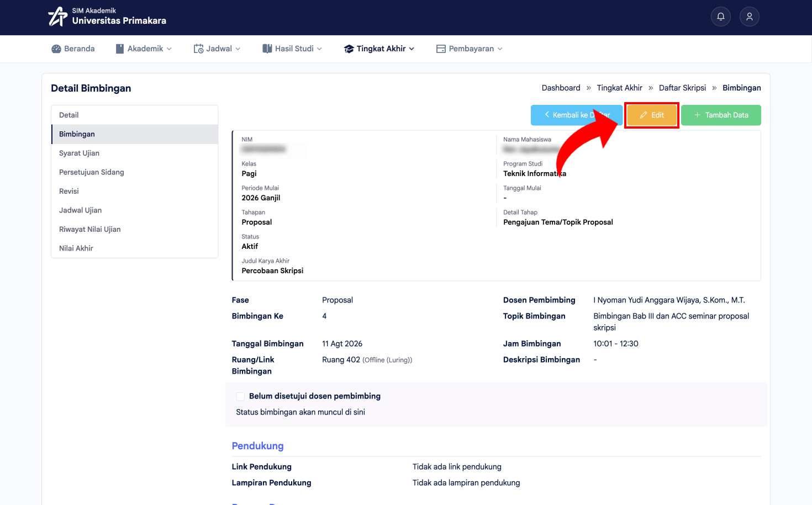Expand the Jadwal menu chevron
This screenshot has width=812, height=505.
pos(238,49)
